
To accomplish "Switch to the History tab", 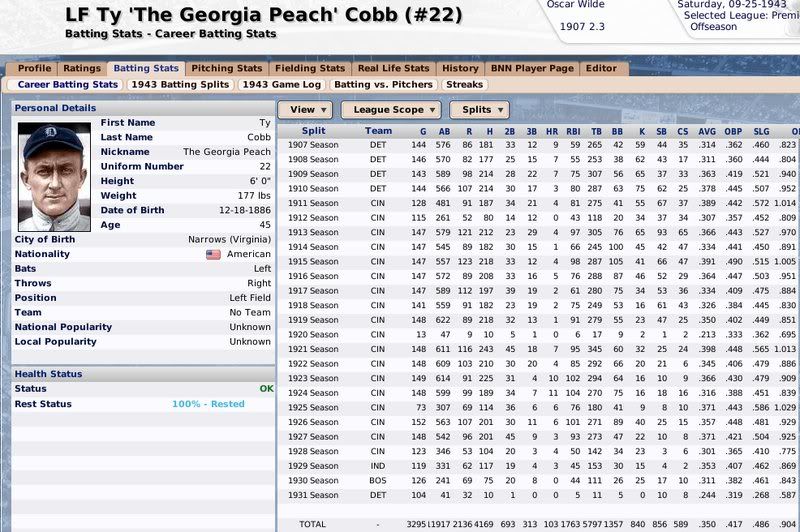I will (460, 68).
